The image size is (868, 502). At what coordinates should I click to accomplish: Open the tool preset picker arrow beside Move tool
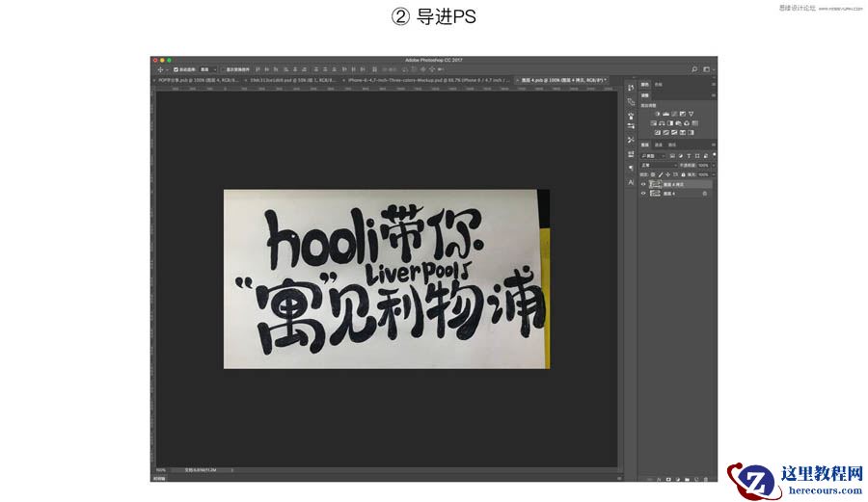coord(167,69)
